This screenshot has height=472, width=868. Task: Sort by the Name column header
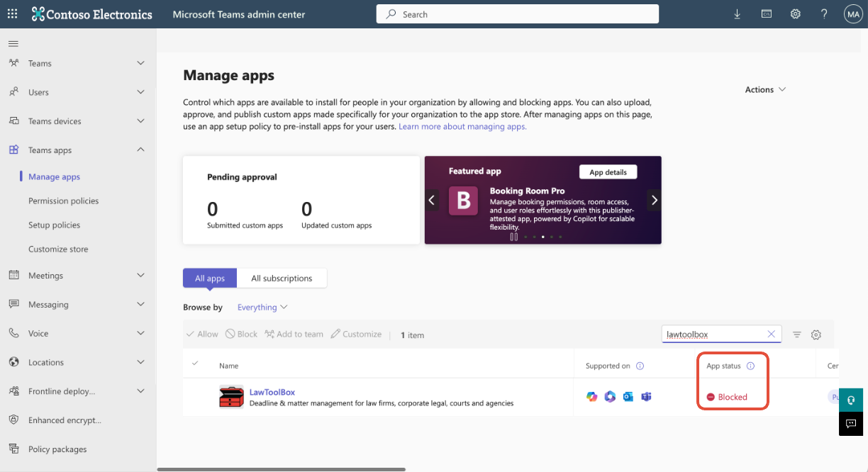click(x=228, y=366)
